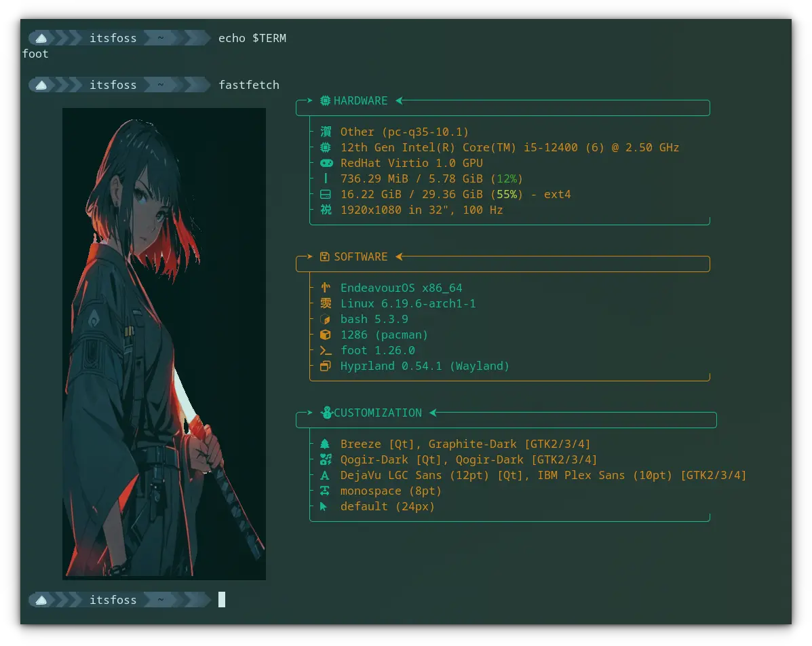
Task: Click the terminal prompt icon beside foot 1.26.0
Action: [x=326, y=350]
